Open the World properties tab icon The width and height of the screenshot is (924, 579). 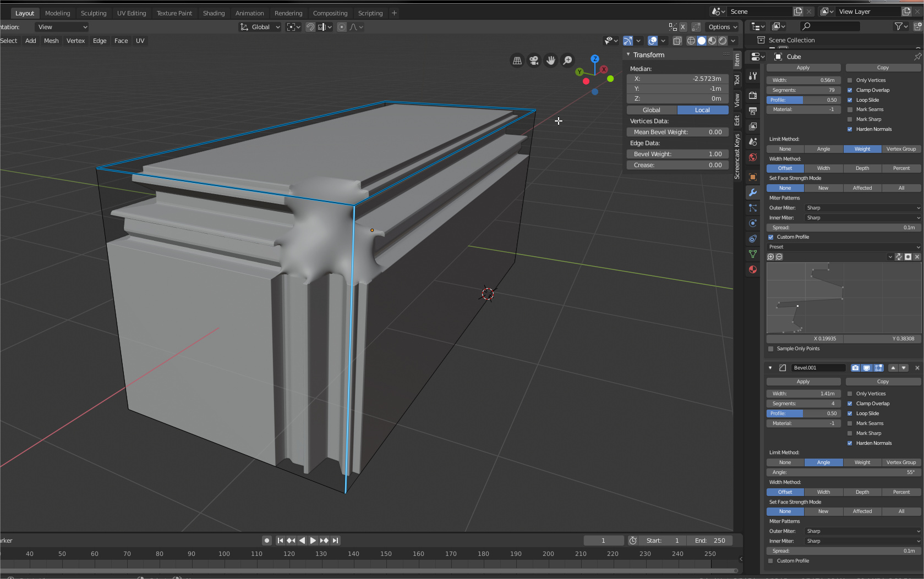pos(753,157)
